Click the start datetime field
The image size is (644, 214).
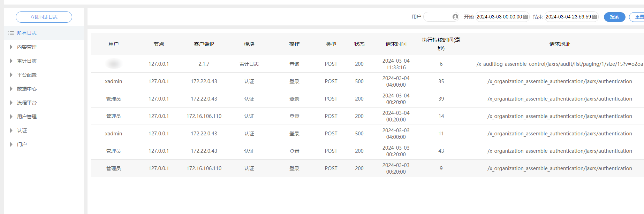tap(499, 17)
